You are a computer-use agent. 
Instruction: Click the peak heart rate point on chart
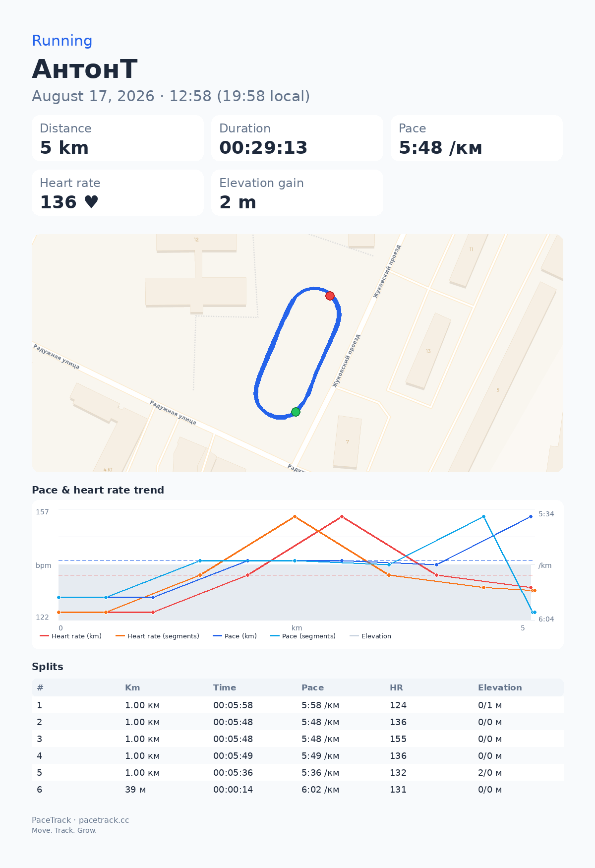pyautogui.click(x=342, y=516)
